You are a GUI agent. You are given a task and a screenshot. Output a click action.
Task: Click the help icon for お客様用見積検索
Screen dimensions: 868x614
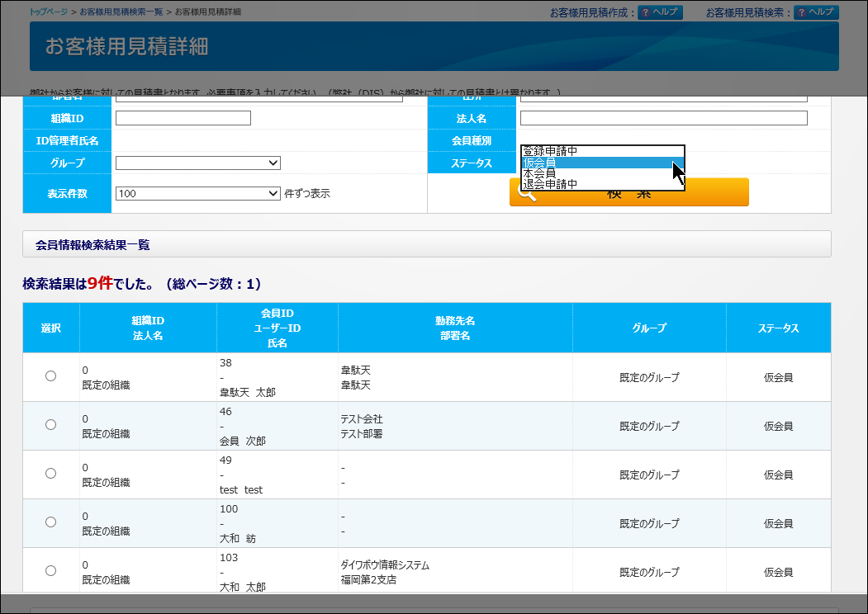816,12
